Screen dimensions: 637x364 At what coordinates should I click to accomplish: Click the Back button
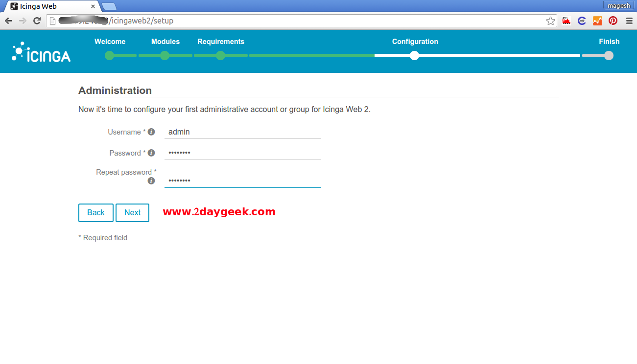click(x=96, y=212)
